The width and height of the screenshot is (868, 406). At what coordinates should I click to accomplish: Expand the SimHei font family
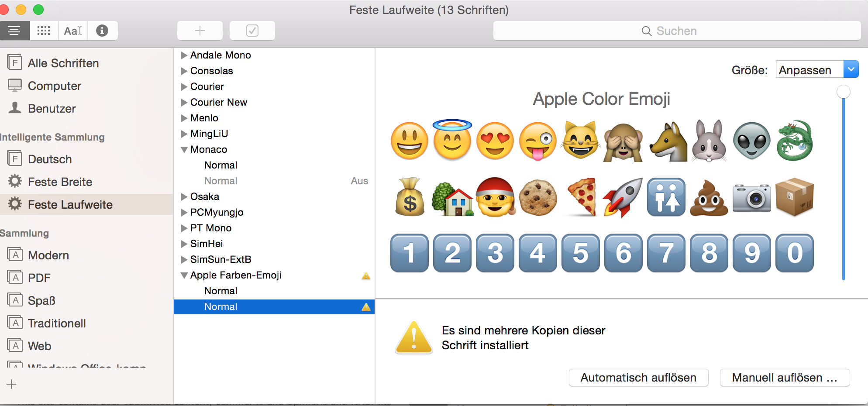pos(184,244)
